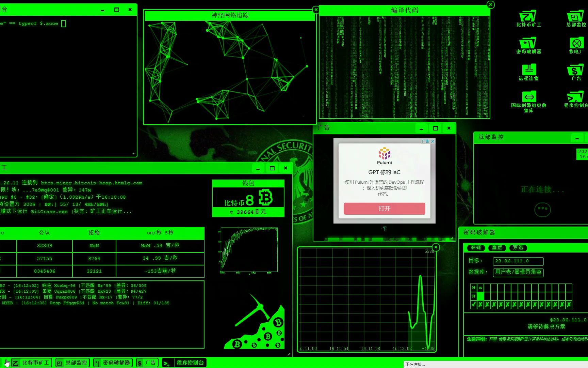Click the GH/秒 5秒 column header
This screenshot has width=588, height=368.
point(160,233)
